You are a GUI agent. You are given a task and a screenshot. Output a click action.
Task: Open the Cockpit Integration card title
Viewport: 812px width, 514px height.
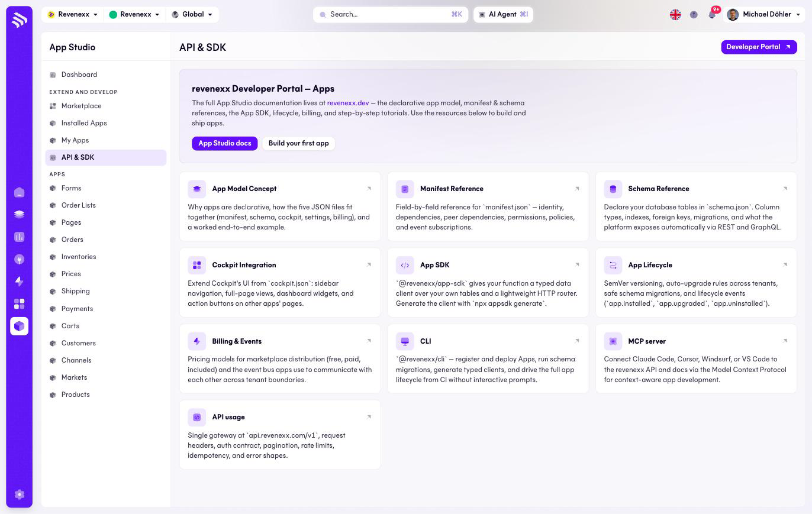point(244,265)
